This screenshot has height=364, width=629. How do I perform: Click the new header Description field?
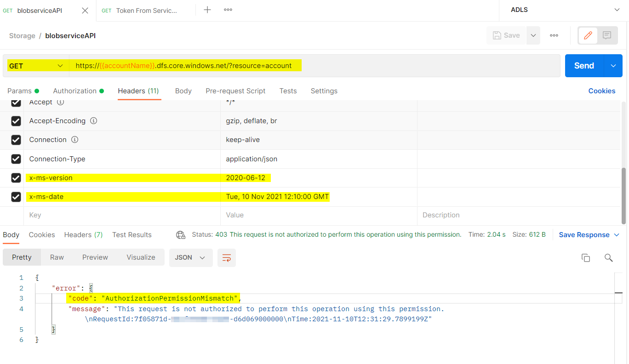pyautogui.click(x=519, y=215)
